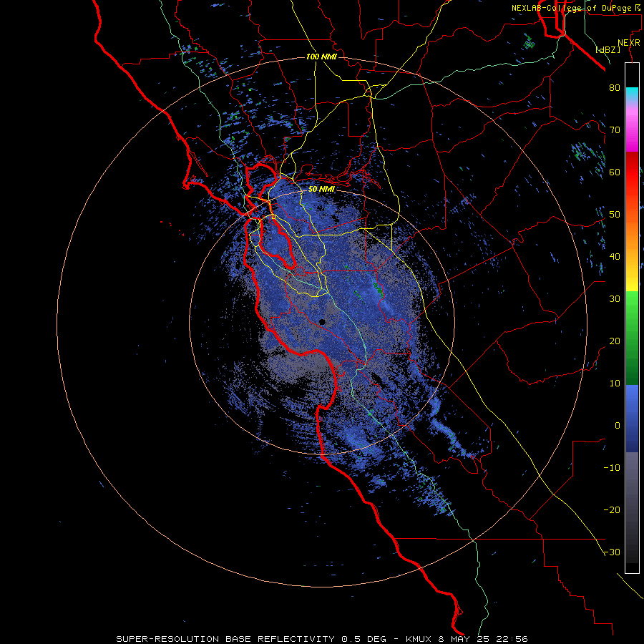Click the -10 value on dBZ scale
The height and width of the screenshot is (644, 644).
point(612,468)
